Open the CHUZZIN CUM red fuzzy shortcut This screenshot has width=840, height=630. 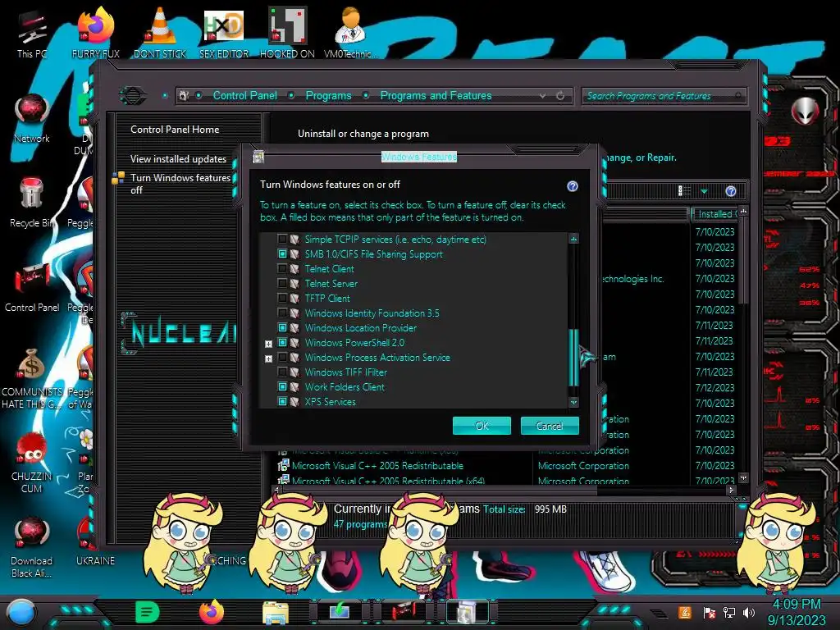pyautogui.click(x=32, y=463)
